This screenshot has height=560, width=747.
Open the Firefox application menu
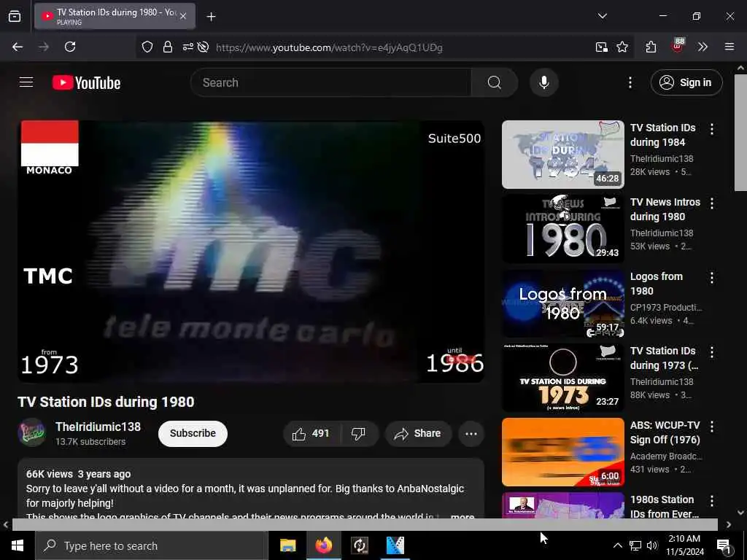click(729, 47)
